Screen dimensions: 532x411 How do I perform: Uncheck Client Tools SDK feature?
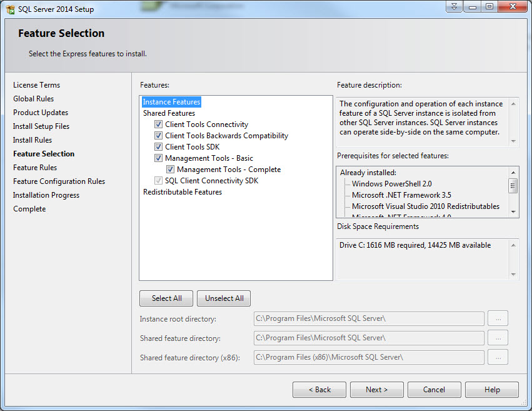point(158,146)
